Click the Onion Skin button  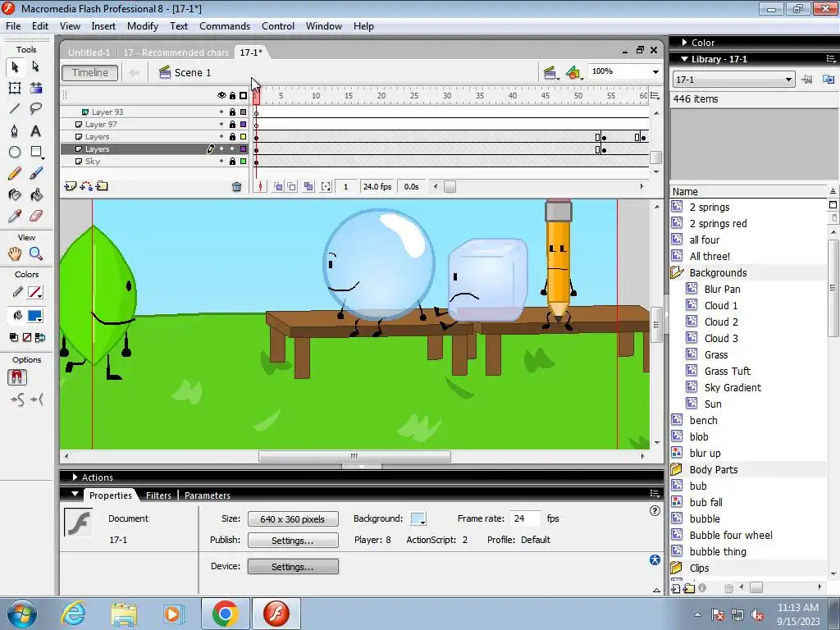[x=278, y=186]
